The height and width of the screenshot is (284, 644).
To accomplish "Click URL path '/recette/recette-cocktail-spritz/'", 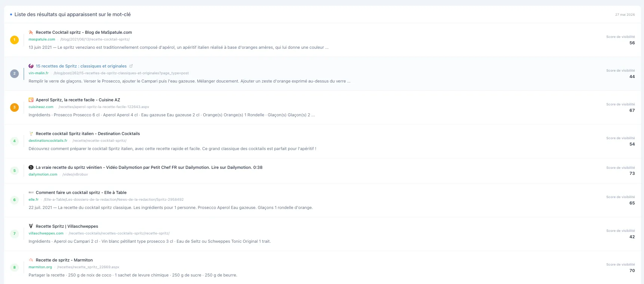I will tap(100, 141).
